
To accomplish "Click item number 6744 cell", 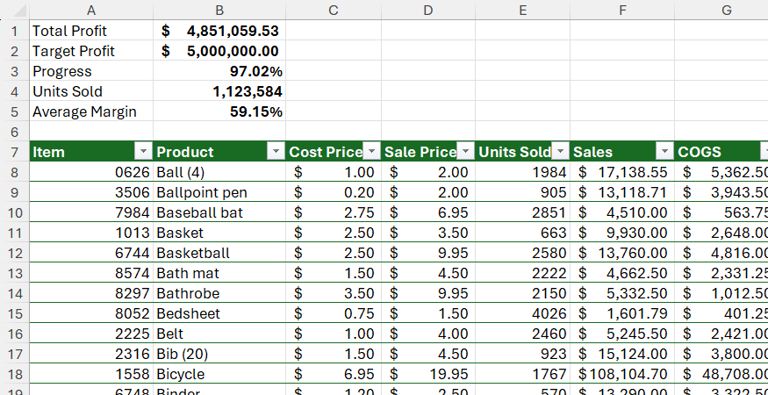I will pyautogui.click(x=91, y=253).
